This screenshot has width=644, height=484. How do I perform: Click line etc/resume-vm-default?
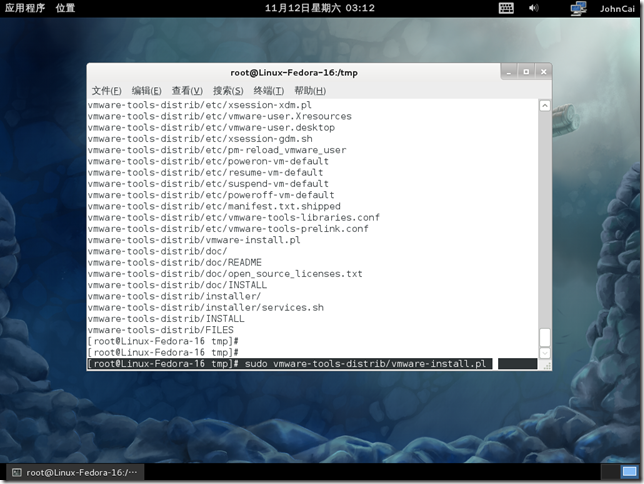(x=205, y=172)
